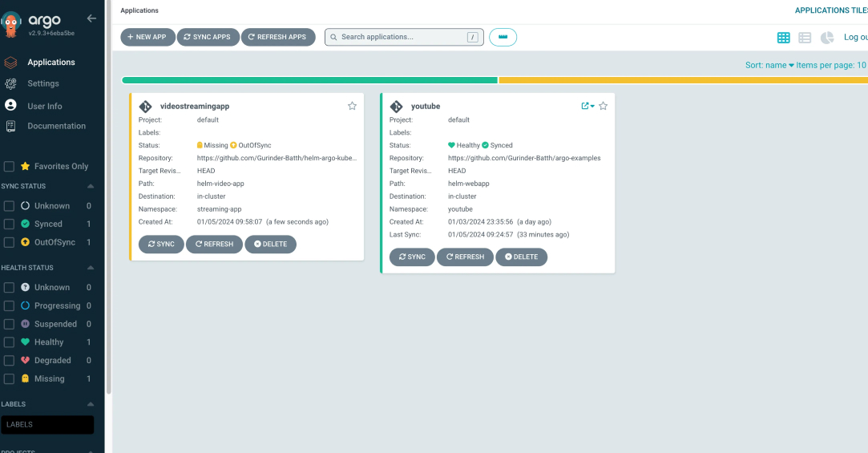This screenshot has height=453, width=868.
Task: Collapse the Health Status filter section
Action: [x=90, y=268]
